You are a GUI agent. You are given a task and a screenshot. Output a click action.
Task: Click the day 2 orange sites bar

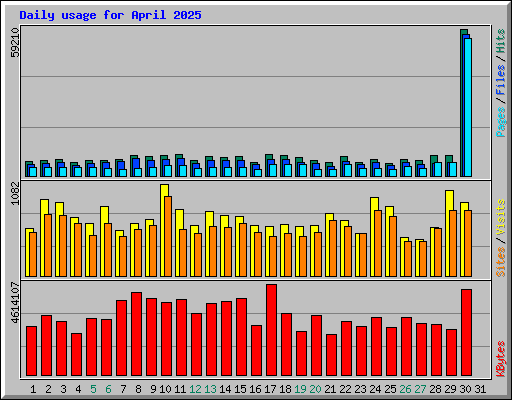coord(48,245)
